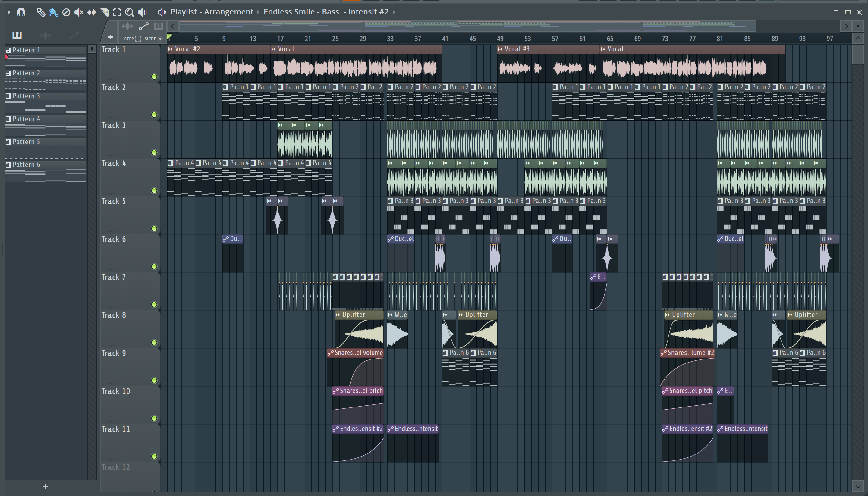Click the vertical scroll up arrow
The width and height of the screenshot is (868, 496).
coord(858,38)
